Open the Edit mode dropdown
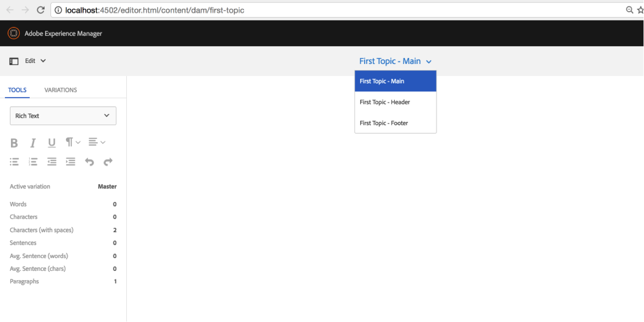Viewport: 644px width, 322px height. point(35,61)
